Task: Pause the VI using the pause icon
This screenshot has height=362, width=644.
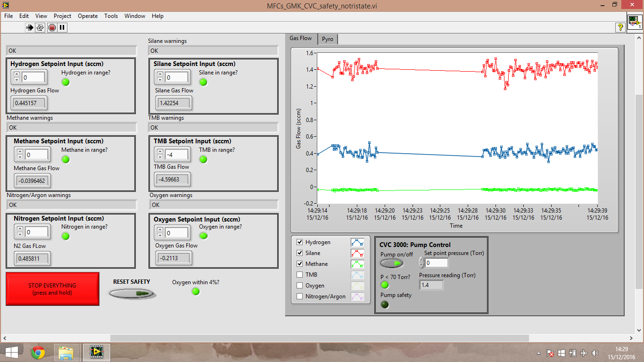Action: point(62,27)
